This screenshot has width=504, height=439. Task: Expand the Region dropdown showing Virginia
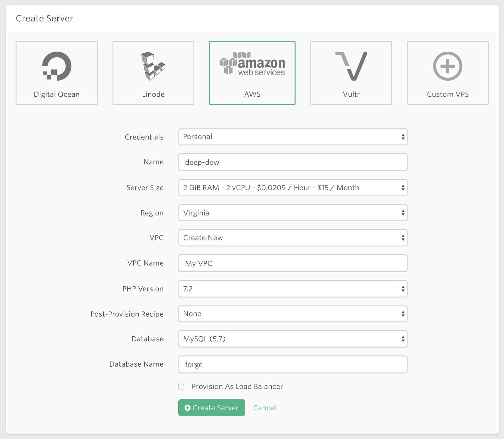pyautogui.click(x=293, y=213)
